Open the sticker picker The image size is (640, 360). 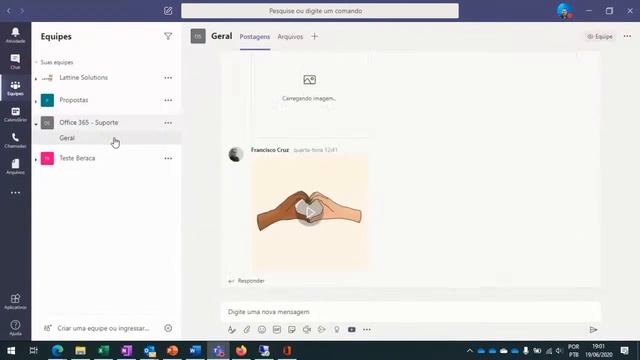tap(291, 329)
